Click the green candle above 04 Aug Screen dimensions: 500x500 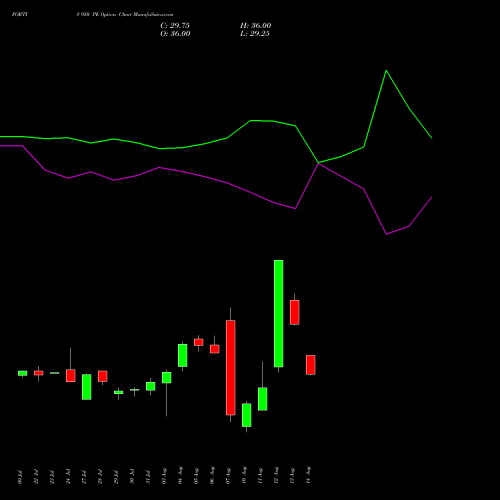[183, 355]
